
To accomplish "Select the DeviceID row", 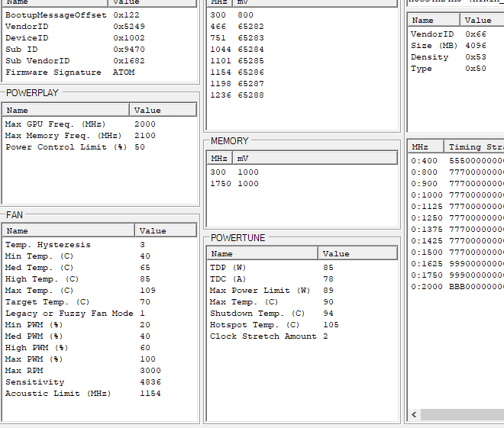I will (x=100, y=38).
